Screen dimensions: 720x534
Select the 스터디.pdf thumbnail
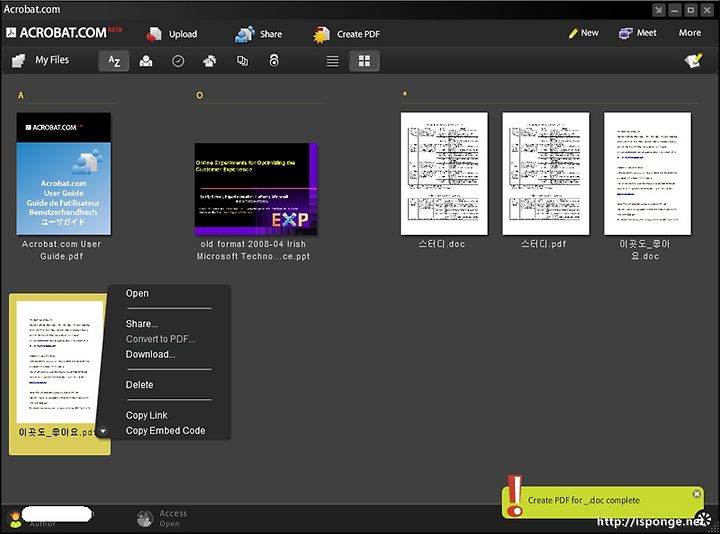pyautogui.click(x=546, y=174)
